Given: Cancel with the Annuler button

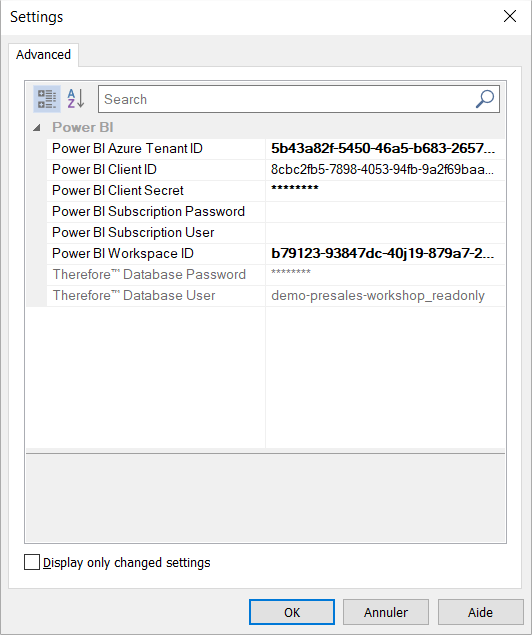Looking at the screenshot, I should point(386,612).
